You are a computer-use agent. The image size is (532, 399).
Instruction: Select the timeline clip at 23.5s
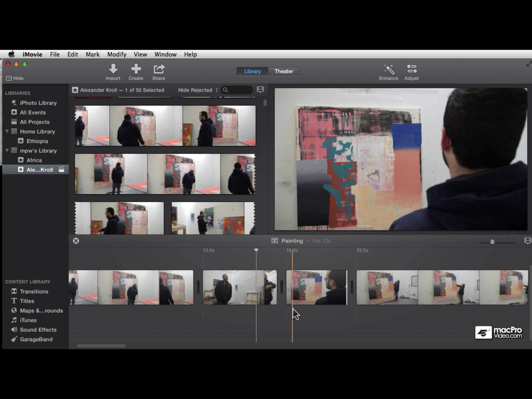pos(442,287)
